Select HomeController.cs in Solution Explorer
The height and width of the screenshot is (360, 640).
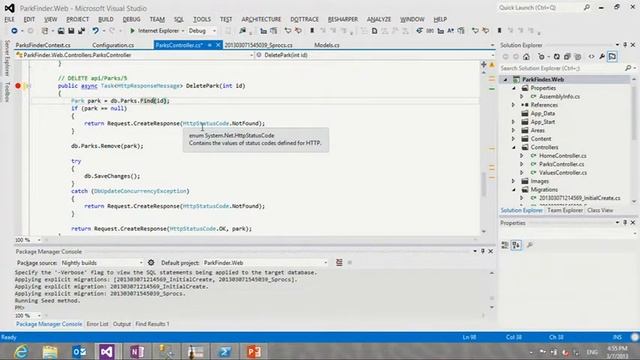[x=562, y=156]
